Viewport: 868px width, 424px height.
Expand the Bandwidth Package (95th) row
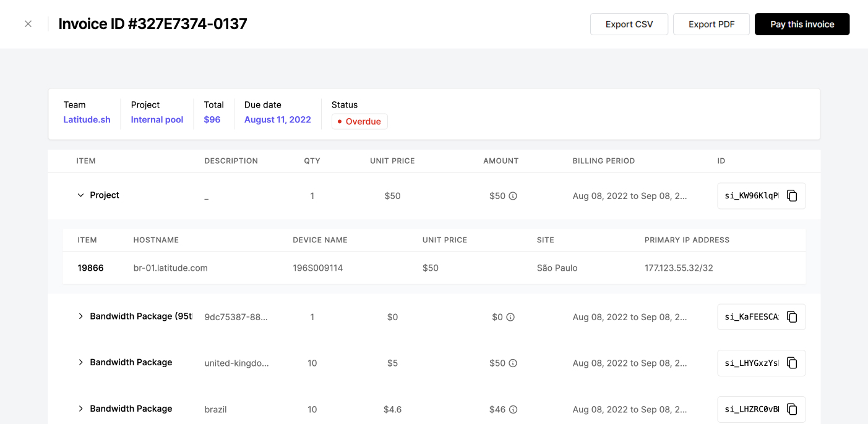pos(80,316)
